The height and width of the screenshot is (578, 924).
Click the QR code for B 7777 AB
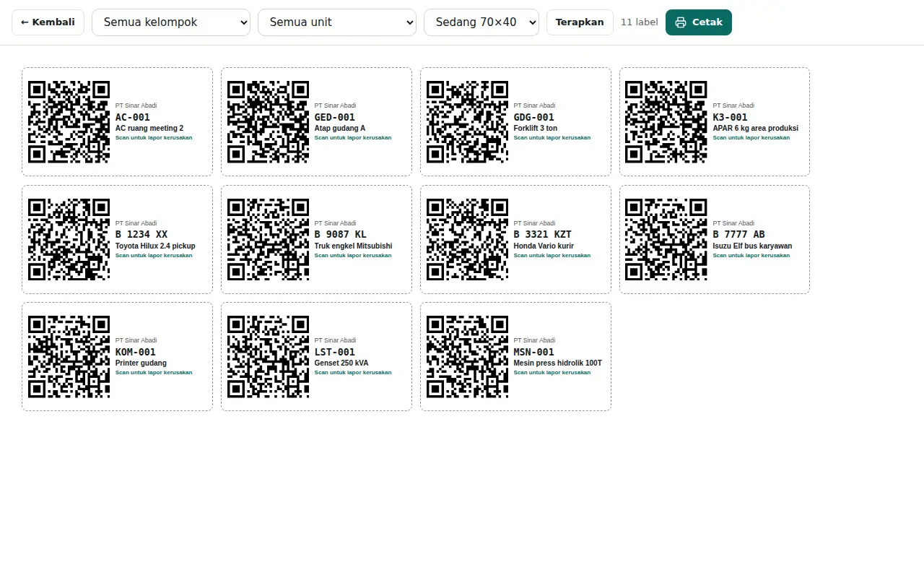[x=666, y=239]
